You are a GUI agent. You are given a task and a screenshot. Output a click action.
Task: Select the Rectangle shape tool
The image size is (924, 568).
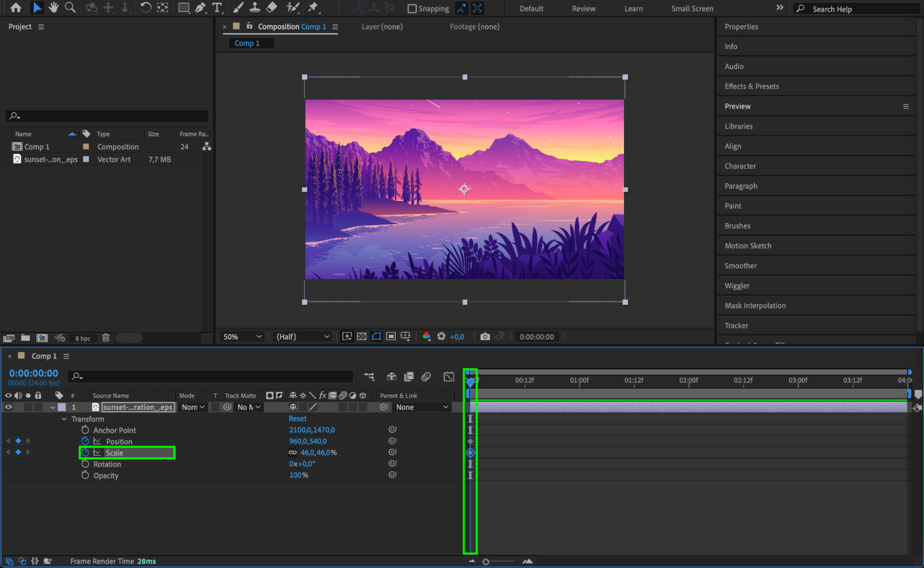click(x=184, y=7)
